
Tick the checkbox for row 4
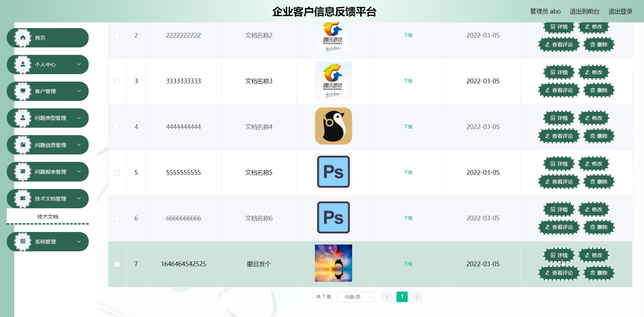click(117, 127)
